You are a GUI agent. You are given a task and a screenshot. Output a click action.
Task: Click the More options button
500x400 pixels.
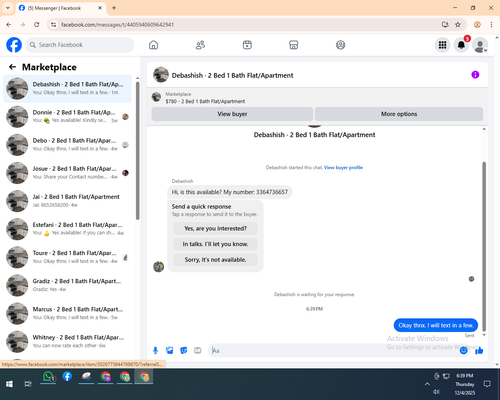click(399, 114)
